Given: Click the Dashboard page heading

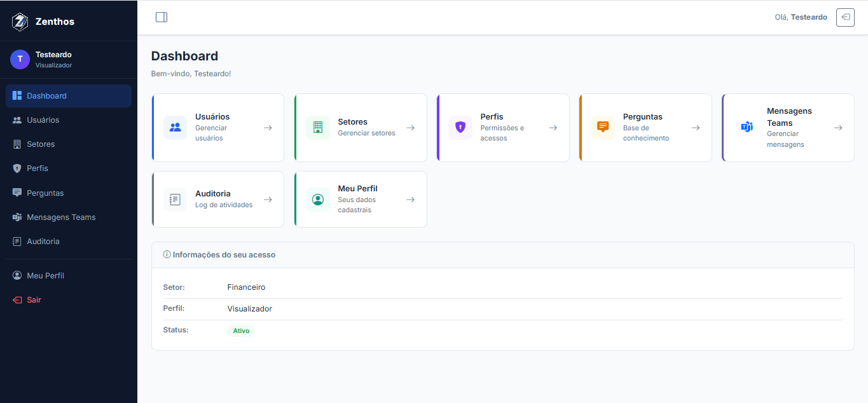Looking at the screenshot, I should point(184,56).
